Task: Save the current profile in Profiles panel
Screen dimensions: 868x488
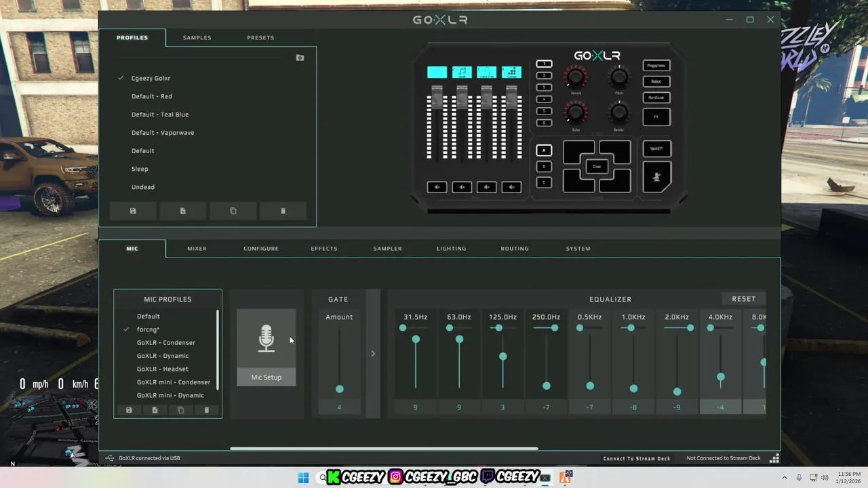Action: tap(133, 211)
